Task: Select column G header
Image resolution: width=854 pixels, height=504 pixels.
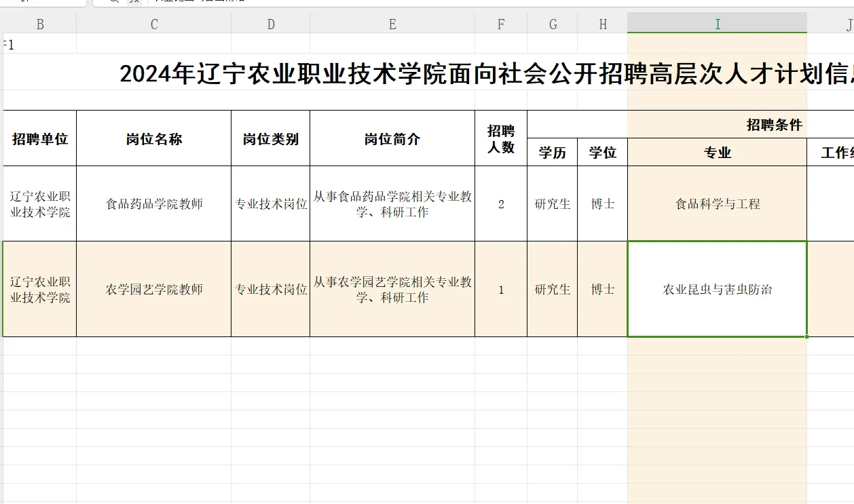Action: click(553, 24)
